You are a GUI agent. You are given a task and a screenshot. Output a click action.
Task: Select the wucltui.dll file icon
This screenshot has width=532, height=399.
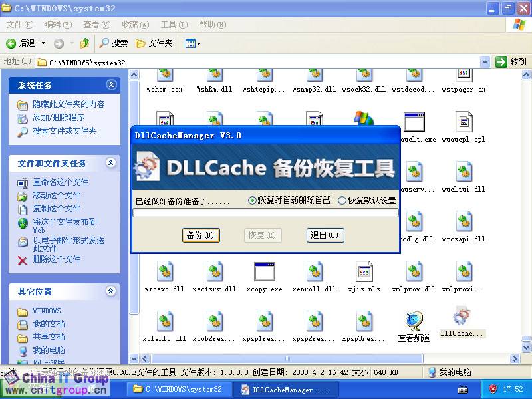pyautogui.click(x=464, y=172)
